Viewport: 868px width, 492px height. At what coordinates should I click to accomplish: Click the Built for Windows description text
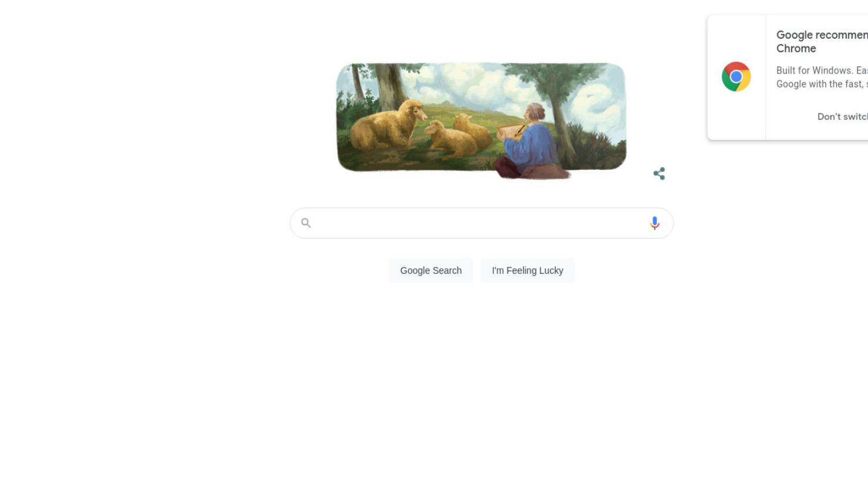click(x=822, y=77)
